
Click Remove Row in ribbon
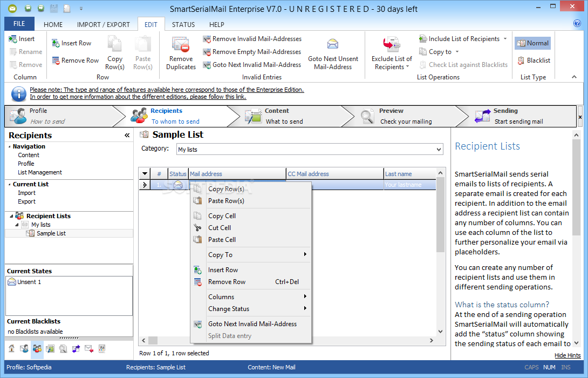76,60
